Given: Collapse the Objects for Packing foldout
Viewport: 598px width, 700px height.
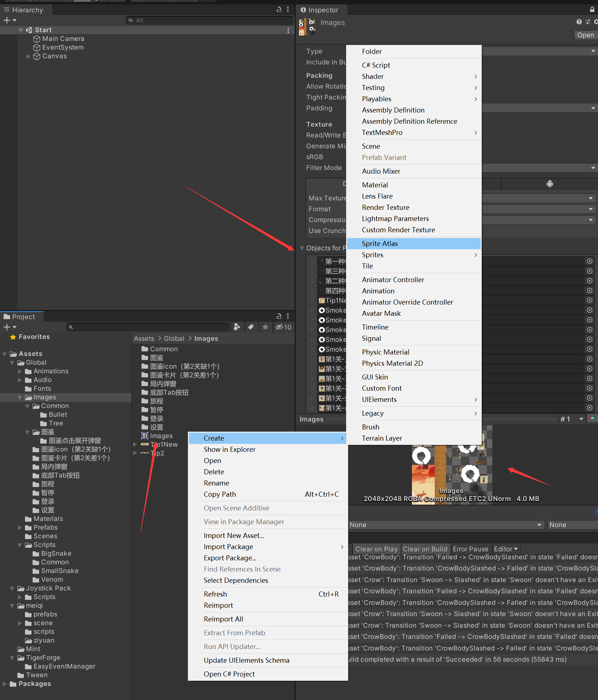Looking at the screenshot, I should [302, 248].
